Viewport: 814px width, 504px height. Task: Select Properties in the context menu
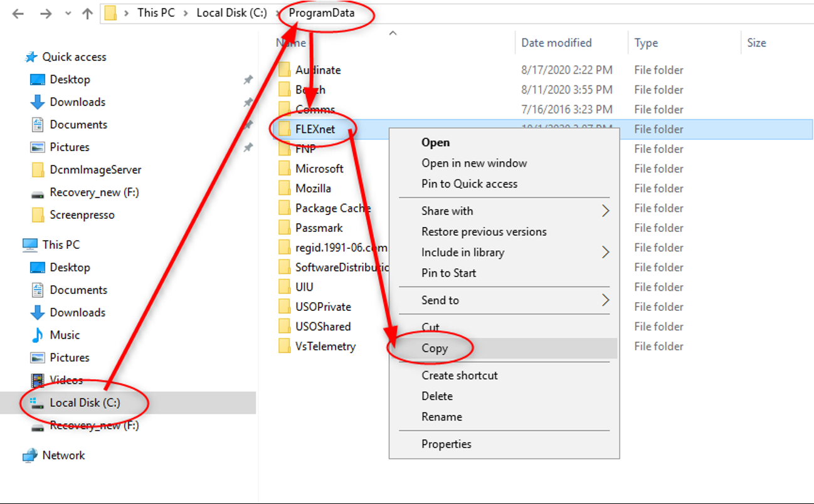[446, 444]
